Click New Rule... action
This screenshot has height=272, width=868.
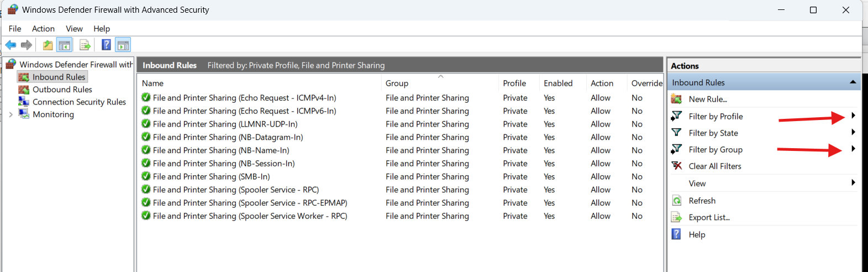tap(708, 100)
